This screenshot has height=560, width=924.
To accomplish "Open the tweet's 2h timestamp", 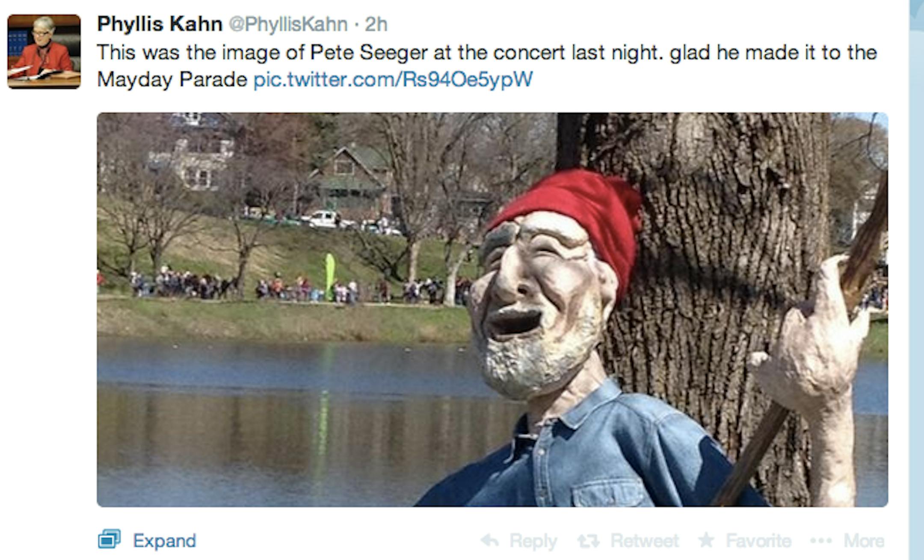I will click(x=376, y=24).
